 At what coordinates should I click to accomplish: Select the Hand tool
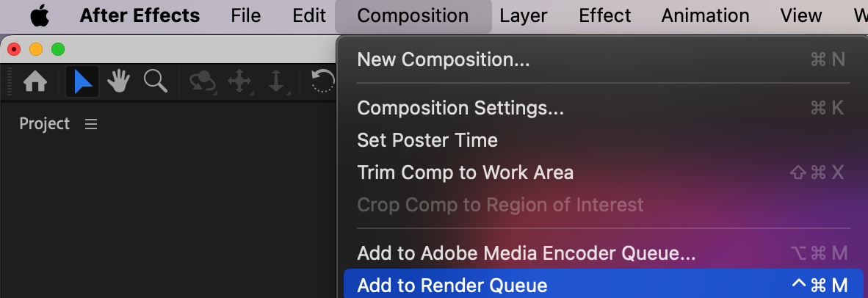pyautogui.click(x=119, y=81)
